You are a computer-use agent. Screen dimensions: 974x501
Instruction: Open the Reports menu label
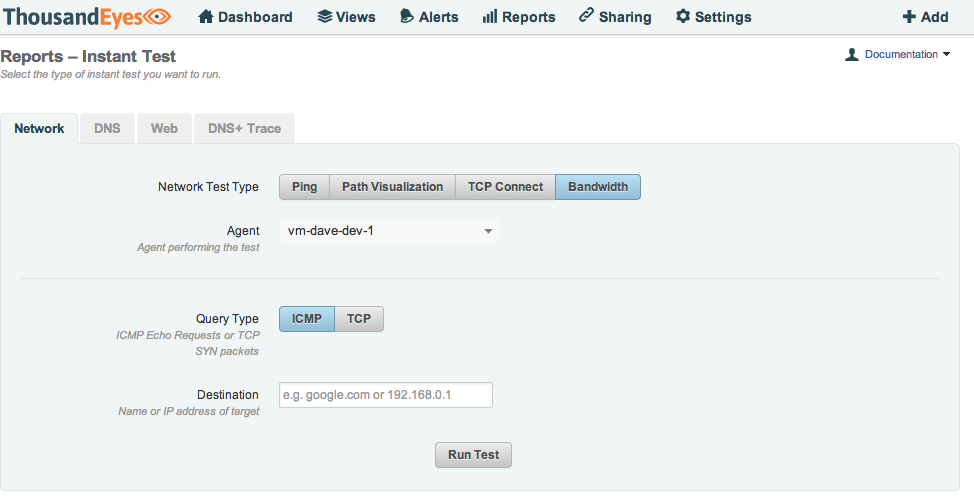pyautogui.click(x=529, y=17)
